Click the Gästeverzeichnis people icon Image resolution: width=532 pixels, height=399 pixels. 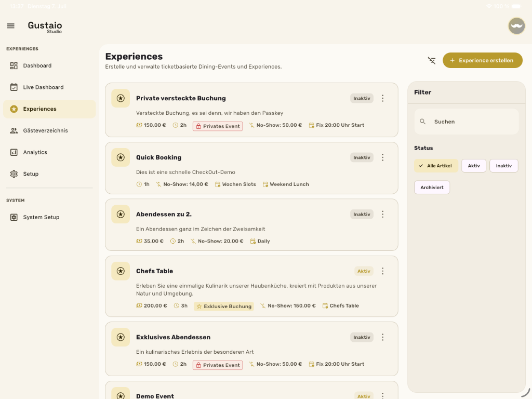[x=14, y=130]
